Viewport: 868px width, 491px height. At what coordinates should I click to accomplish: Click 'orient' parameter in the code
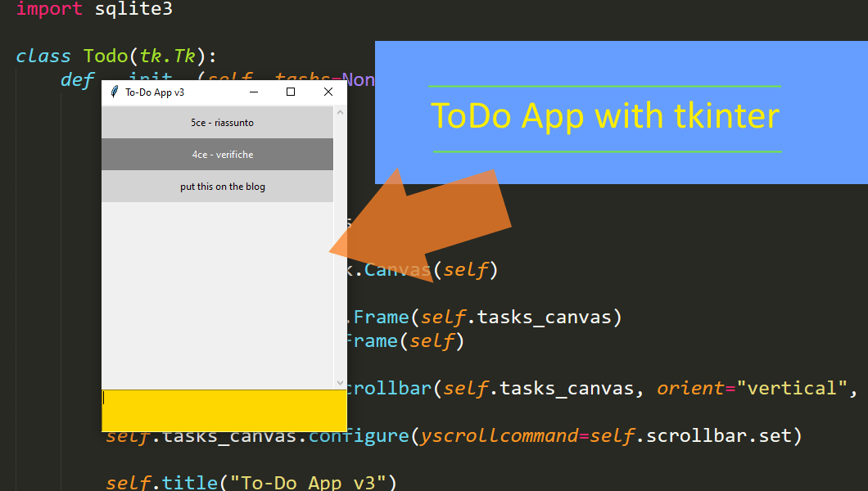point(690,388)
